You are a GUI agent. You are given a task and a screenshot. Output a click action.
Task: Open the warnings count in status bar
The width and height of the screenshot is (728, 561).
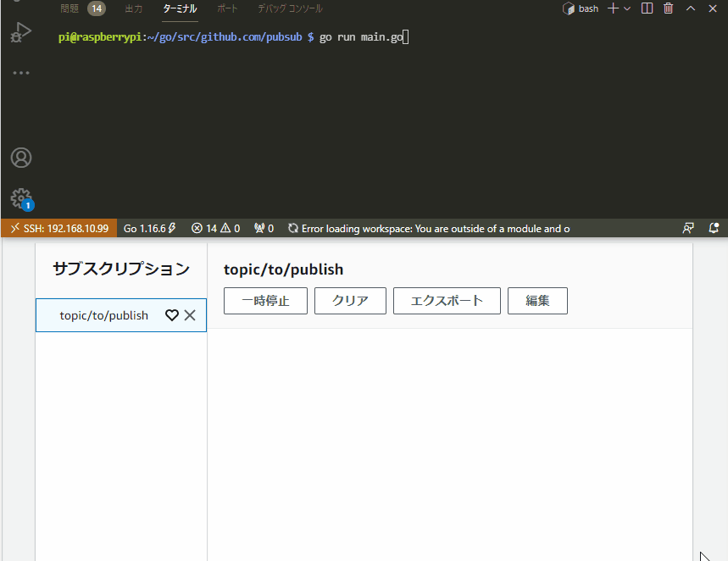click(231, 229)
